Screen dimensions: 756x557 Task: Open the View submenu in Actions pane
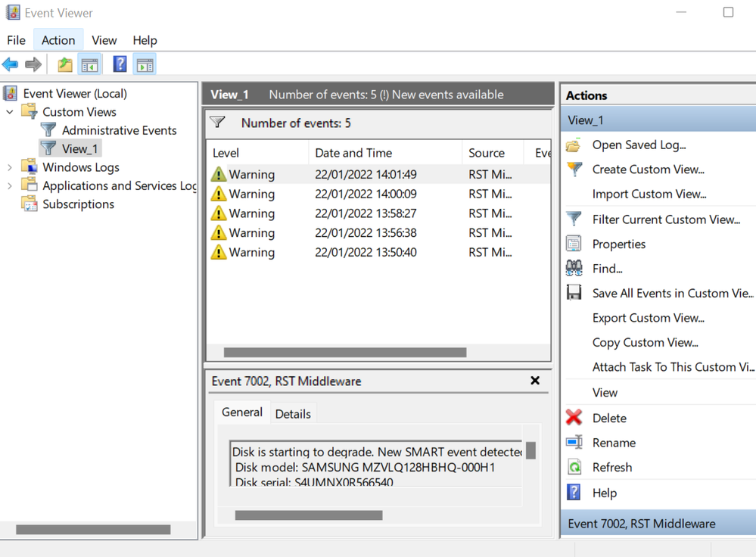click(x=605, y=393)
